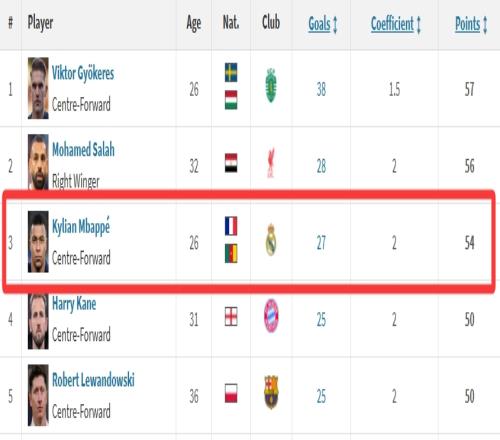This screenshot has width=500, height=440.
Task: Click the England flag next to Harry Kane
Action: coord(231,316)
